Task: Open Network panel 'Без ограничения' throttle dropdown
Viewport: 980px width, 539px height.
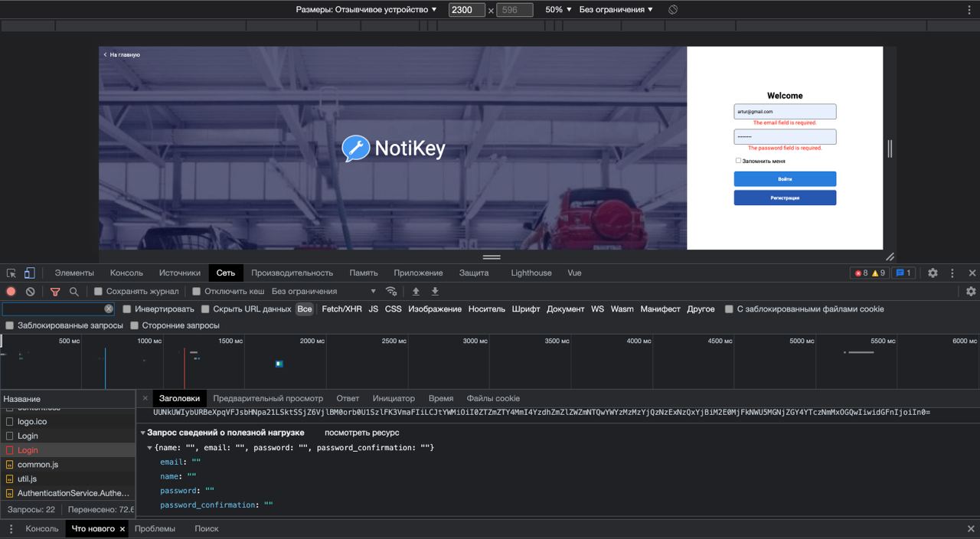Action: click(x=324, y=291)
